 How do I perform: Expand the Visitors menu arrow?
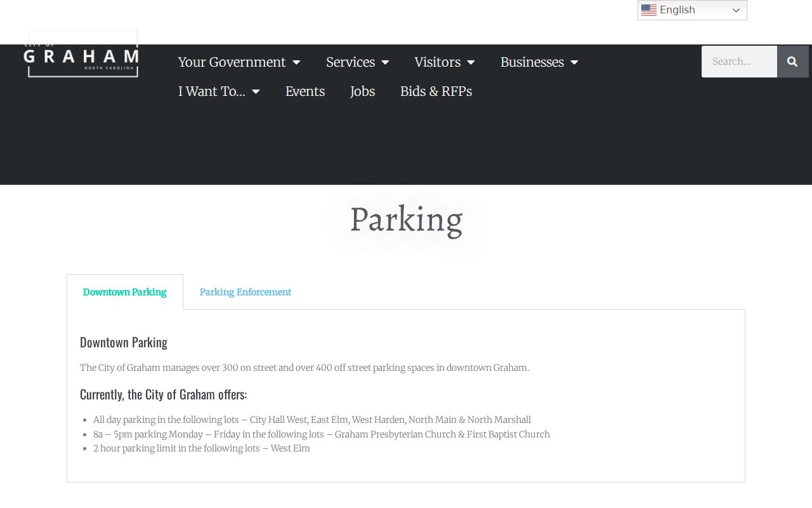(471, 62)
